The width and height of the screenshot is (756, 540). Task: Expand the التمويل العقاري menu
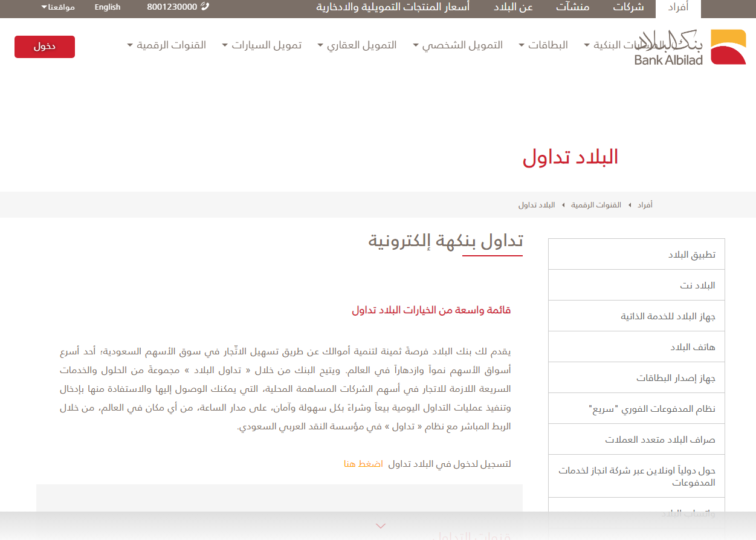point(357,45)
